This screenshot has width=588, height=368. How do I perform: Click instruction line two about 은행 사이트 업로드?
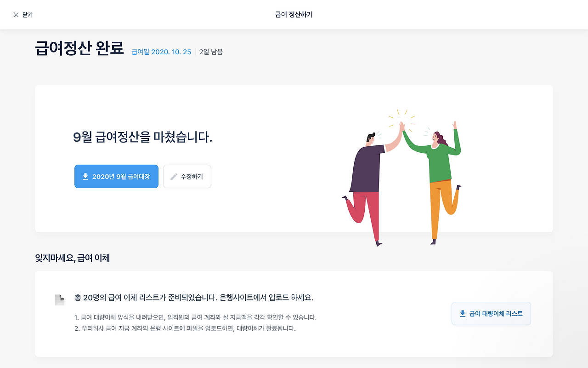coord(185,329)
